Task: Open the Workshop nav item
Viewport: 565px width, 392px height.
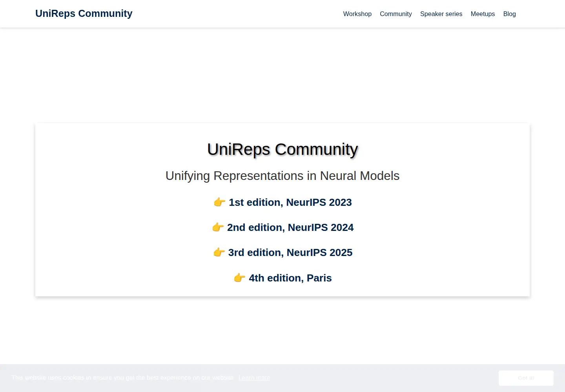Action: tap(357, 14)
